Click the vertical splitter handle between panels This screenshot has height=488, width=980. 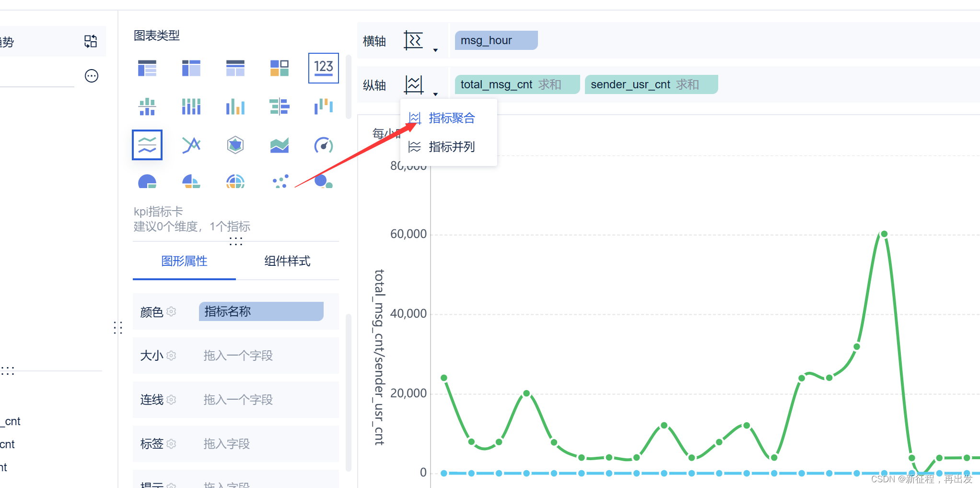(118, 328)
